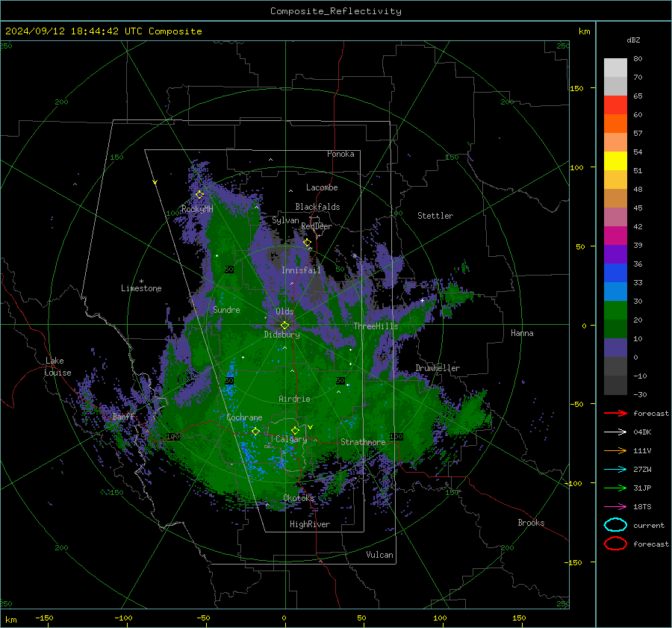Click the Drumheller label
The height and width of the screenshot is (628, 672).
tap(438, 368)
